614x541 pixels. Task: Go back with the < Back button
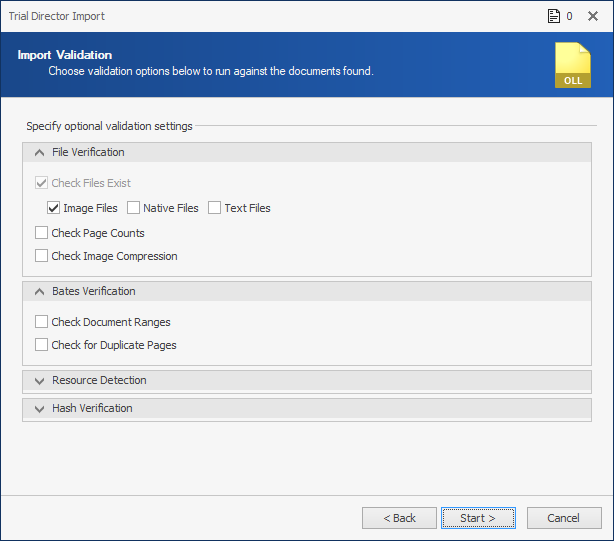pos(399,518)
